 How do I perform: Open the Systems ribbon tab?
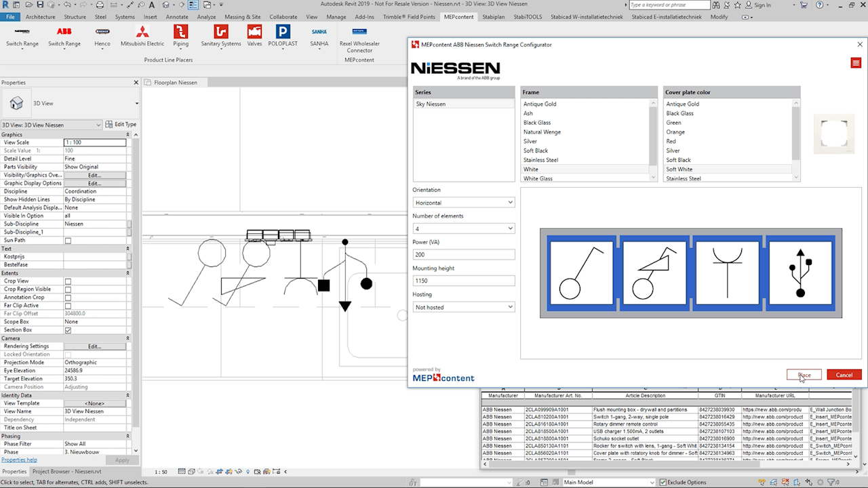[x=125, y=17]
